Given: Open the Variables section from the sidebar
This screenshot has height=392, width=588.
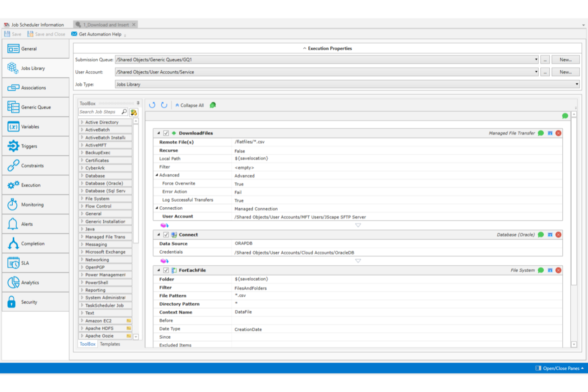Looking at the screenshot, I should pyautogui.click(x=13, y=126).
